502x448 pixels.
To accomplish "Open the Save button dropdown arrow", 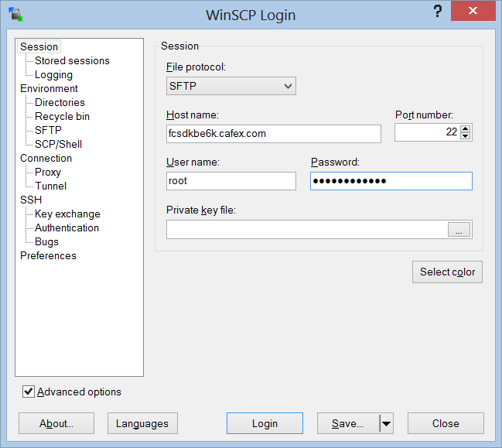I will (x=387, y=423).
